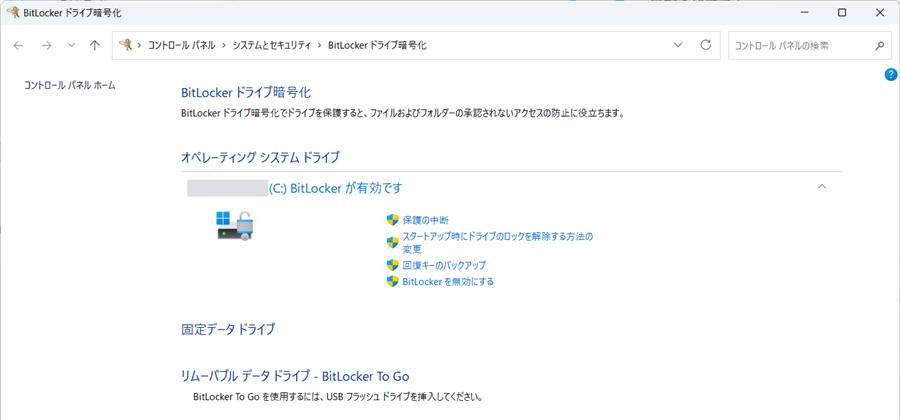Image resolution: width=900 pixels, height=420 pixels.
Task: Select BitLocker ドライブ暗号化 breadcrumb item
Action: (377, 46)
